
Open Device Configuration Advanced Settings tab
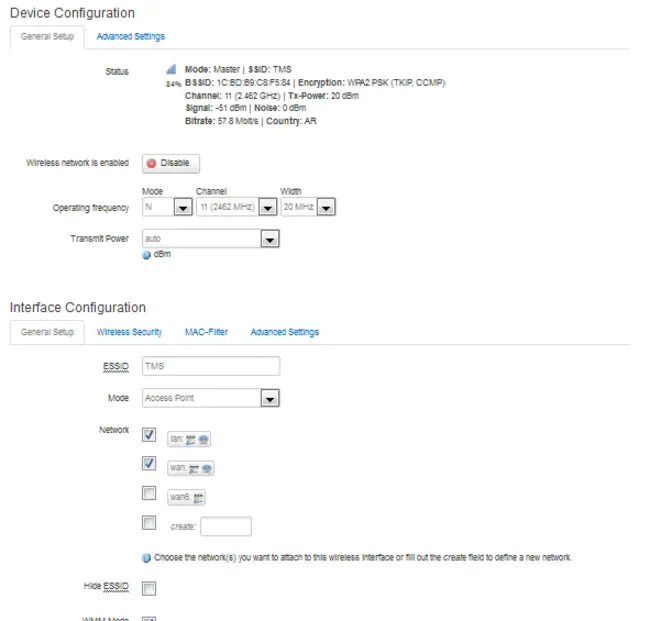pyautogui.click(x=131, y=36)
